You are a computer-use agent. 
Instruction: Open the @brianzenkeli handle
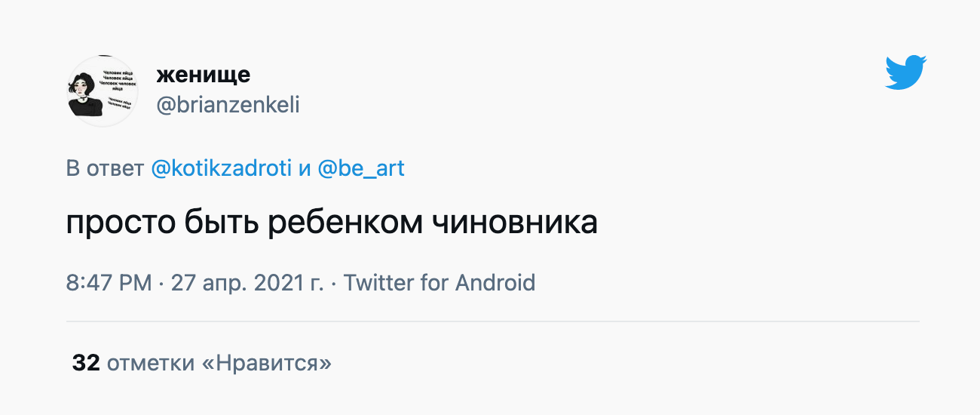228,105
